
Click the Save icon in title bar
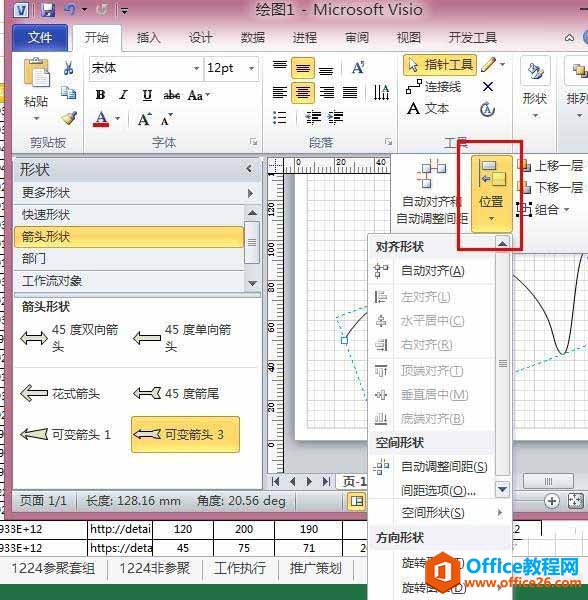point(48,10)
